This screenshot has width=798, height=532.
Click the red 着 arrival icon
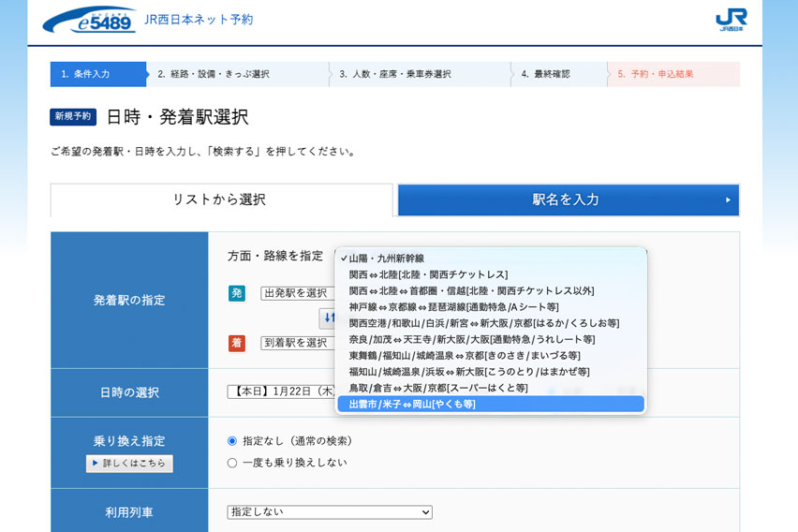click(x=237, y=343)
